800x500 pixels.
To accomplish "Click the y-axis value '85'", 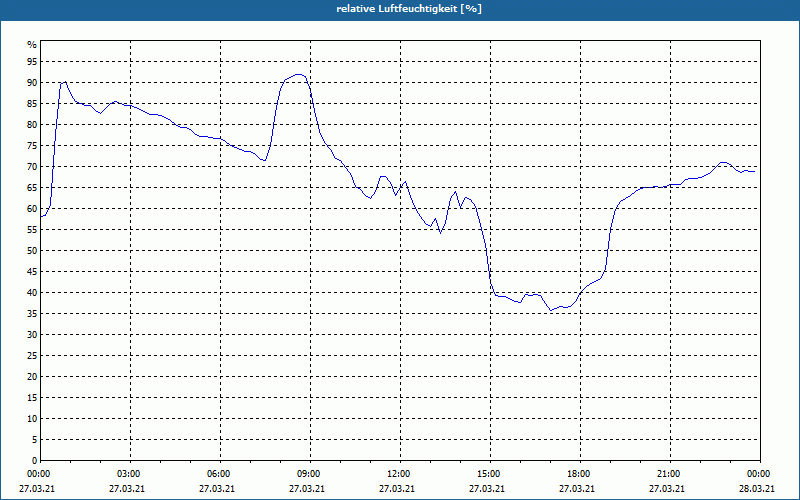I will click(x=32, y=104).
